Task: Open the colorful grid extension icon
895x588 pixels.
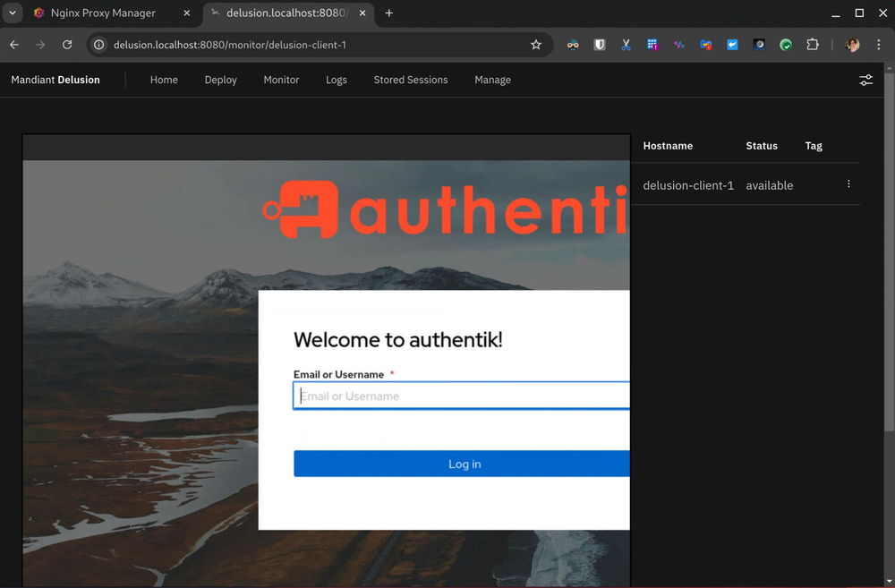Action: [652, 45]
